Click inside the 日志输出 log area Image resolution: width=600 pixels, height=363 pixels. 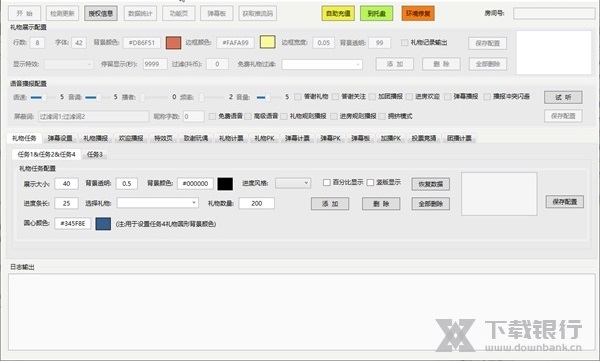point(302,312)
